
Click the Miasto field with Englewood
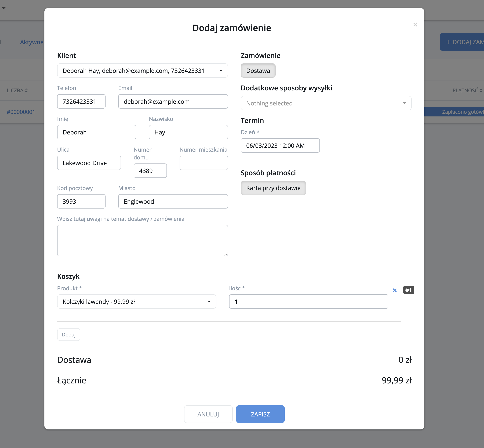[x=173, y=202]
